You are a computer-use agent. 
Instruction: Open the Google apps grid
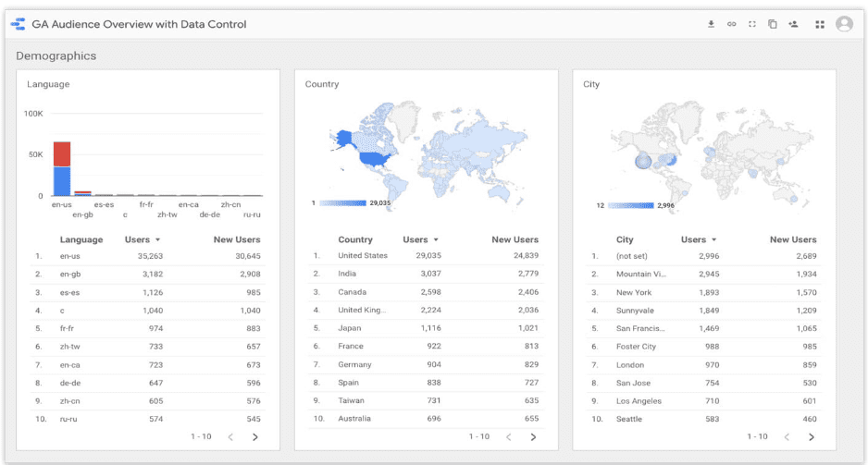820,24
